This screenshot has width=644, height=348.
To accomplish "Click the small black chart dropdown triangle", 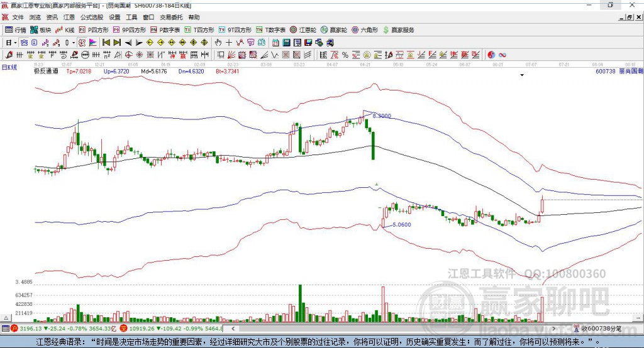I will click(522, 75).
